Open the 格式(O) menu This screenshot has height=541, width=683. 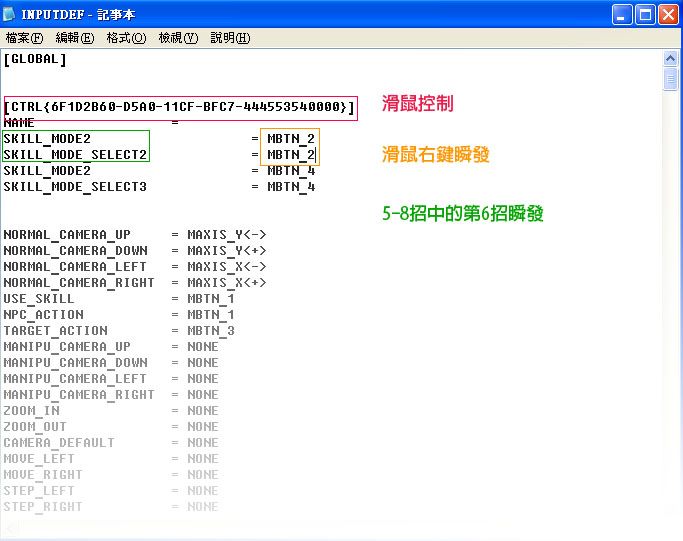(x=126, y=38)
